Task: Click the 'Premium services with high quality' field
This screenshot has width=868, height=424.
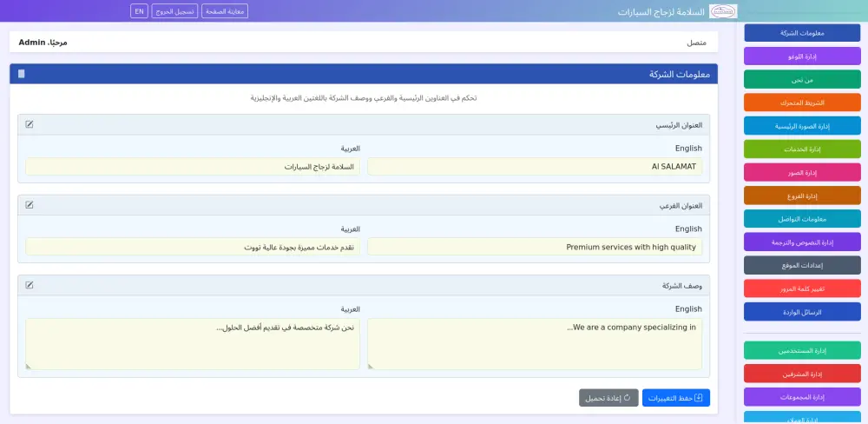Action: pos(535,247)
